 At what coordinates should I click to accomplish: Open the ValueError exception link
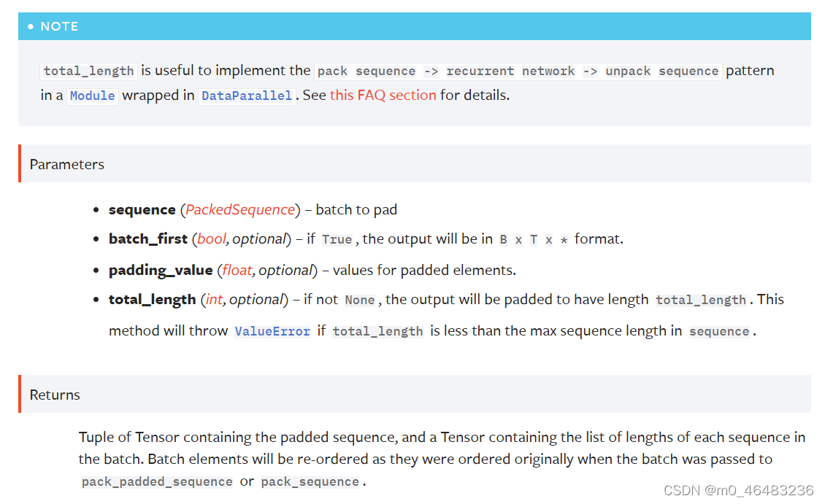pyautogui.click(x=272, y=330)
